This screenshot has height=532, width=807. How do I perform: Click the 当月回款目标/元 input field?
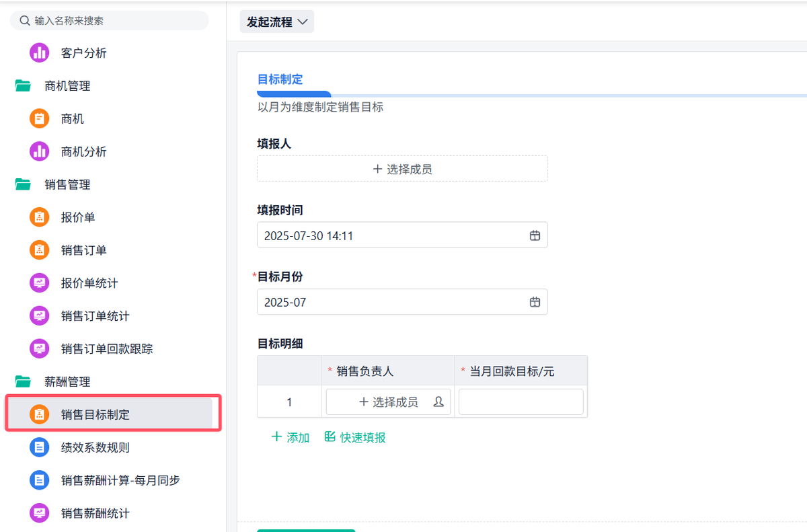pos(521,402)
